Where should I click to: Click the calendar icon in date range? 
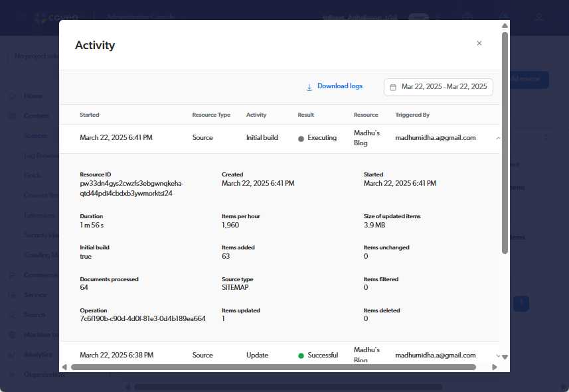393,87
